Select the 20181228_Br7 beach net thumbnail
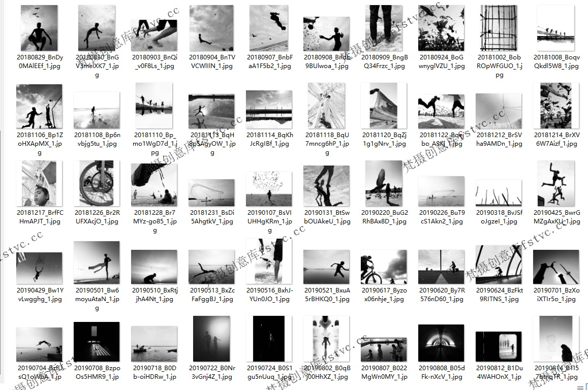Screen dimensions: 588x390 [154, 185]
